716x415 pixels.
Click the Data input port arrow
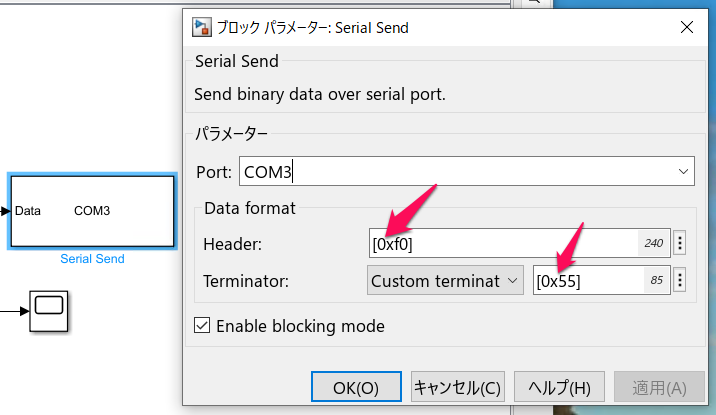click(x=5, y=211)
